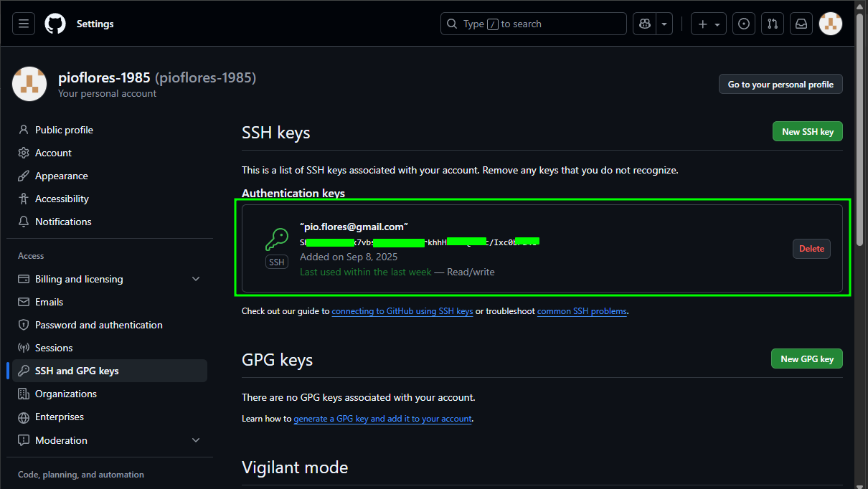The width and height of the screenshot is (868, 489).
Task: Open the Emails settings page
Action: 49,302
